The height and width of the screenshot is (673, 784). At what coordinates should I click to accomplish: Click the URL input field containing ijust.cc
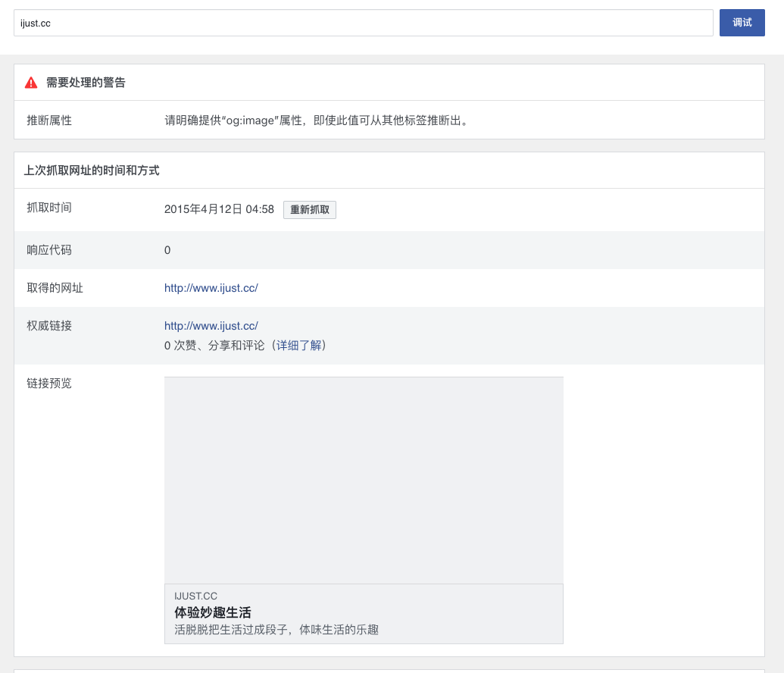point(364,23)
